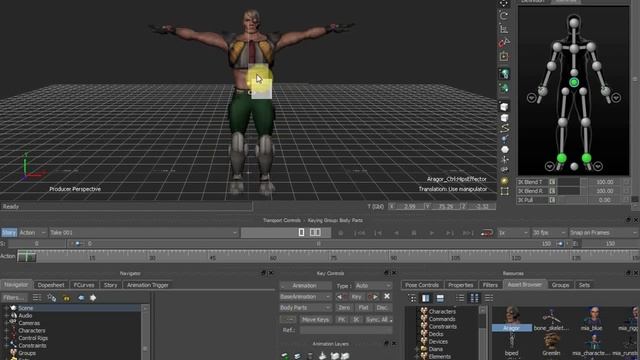640x360 pixels.
Task: Click the white forward arrow in Navigator
Action: pos(93,298)
